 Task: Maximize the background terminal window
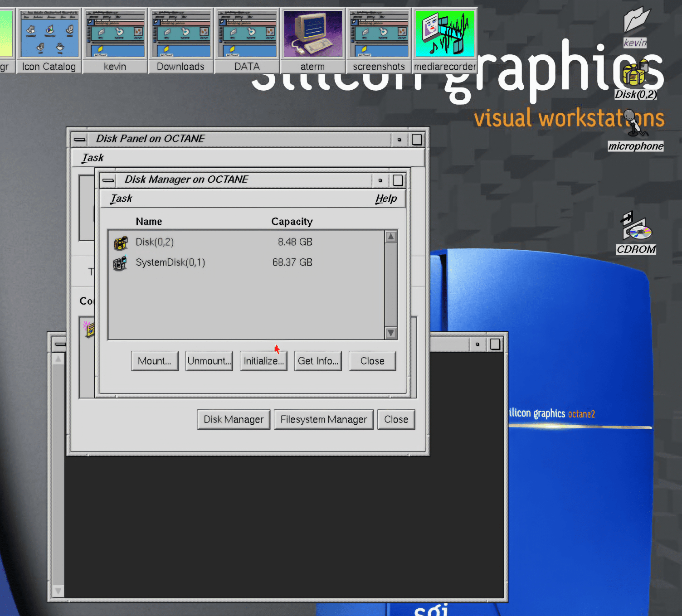(x=495, y=344)
